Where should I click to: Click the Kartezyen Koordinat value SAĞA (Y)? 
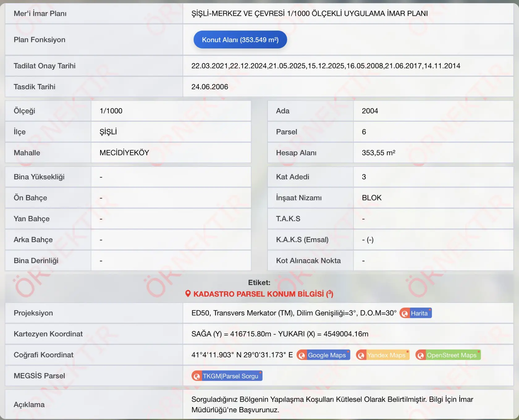tap(280, 334)
